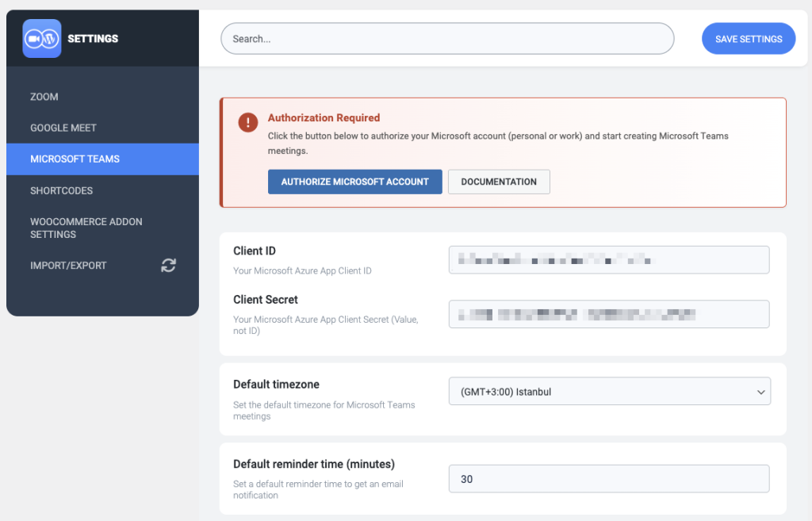This screenshot has width=812, height=521.
Task: Open WooCommerce Addon Settings
Action: pyautogui.click(x=86, y=228)
